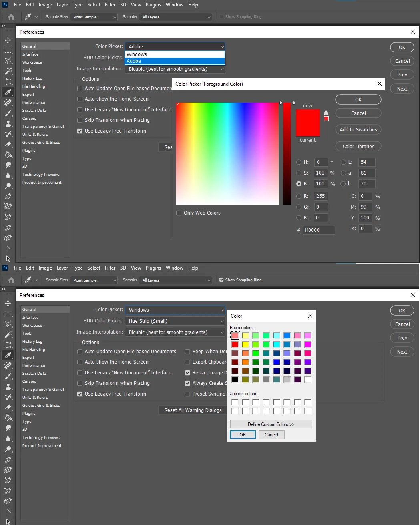This screenshot has width=420, height=525.
Task: Select Art History Brush in upper Photoshop window
Action: 8,134
